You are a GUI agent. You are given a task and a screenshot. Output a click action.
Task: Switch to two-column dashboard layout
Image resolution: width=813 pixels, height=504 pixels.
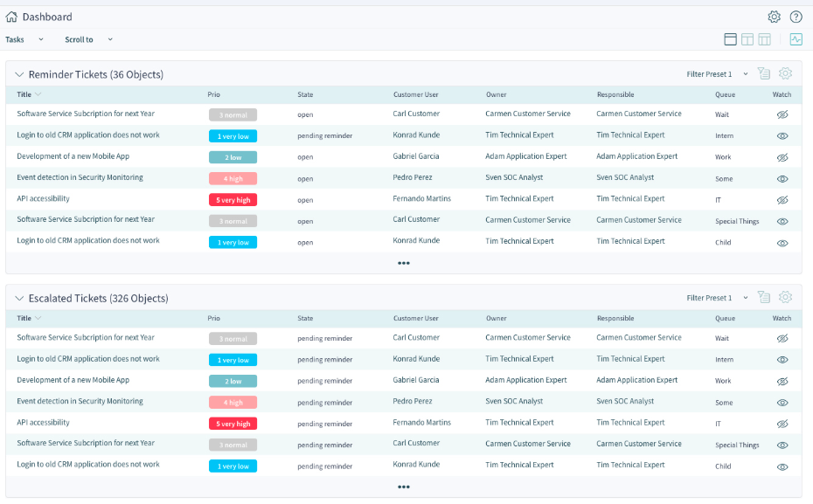point(747,39)
